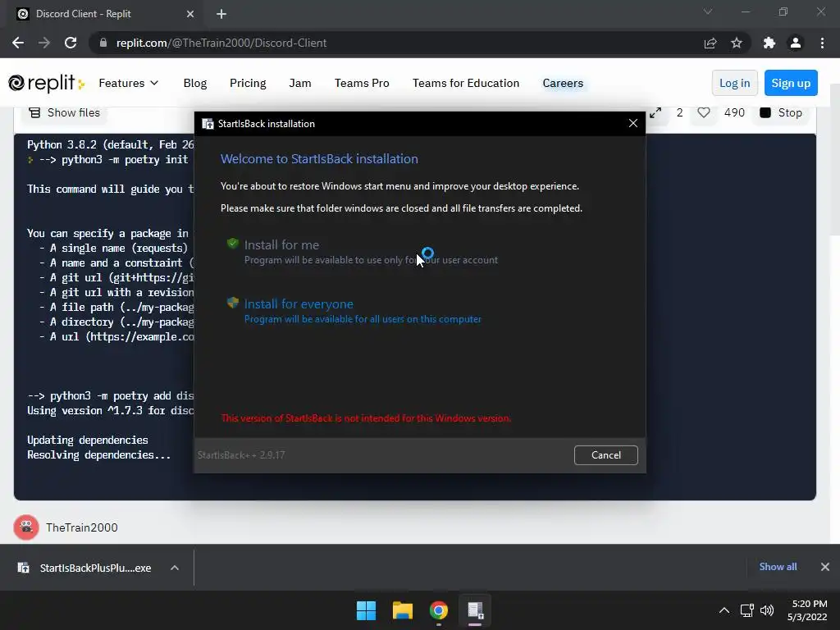Screen dimensions: 840x630
Task: Click the lock icon in address bar
Action: pos(103,43)
